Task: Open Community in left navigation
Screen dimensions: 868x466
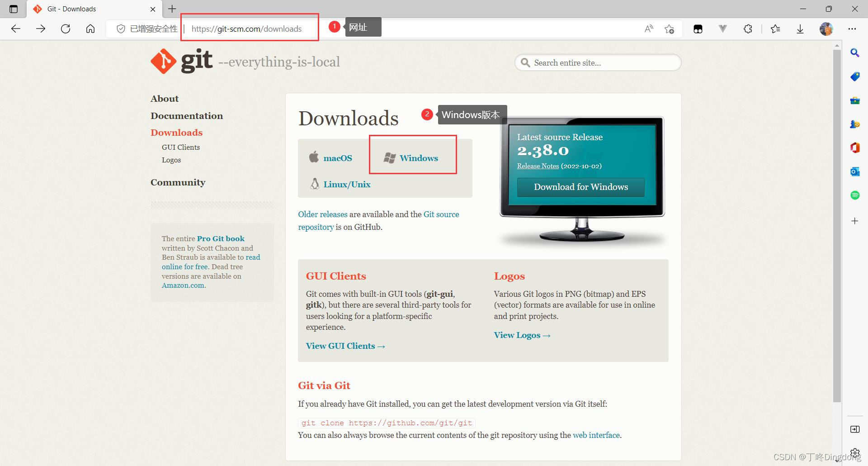Action: point(178,182)
